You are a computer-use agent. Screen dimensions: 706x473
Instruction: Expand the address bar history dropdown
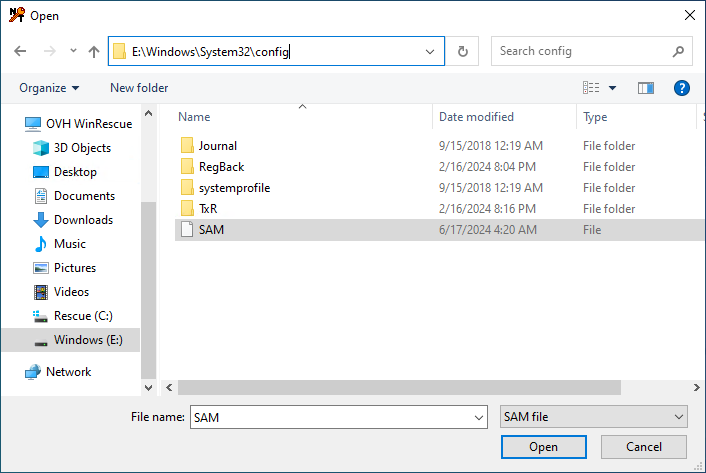430,51
